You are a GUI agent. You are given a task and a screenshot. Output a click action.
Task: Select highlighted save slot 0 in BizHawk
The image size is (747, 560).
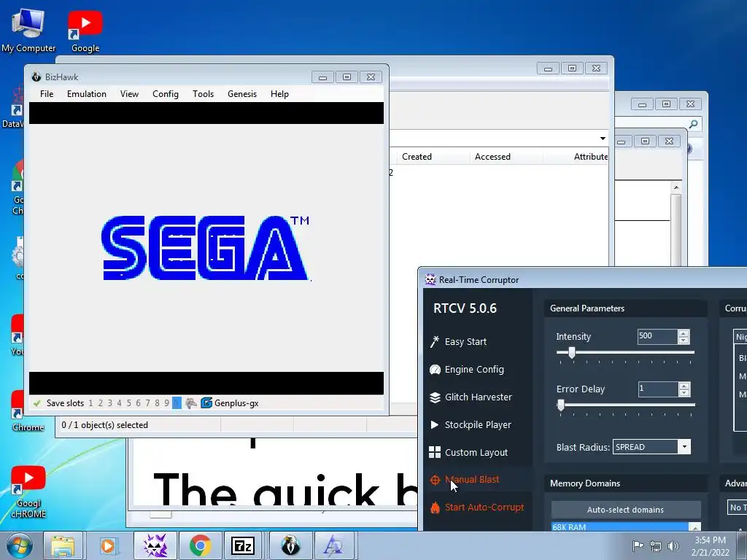(x=177, y=403)
